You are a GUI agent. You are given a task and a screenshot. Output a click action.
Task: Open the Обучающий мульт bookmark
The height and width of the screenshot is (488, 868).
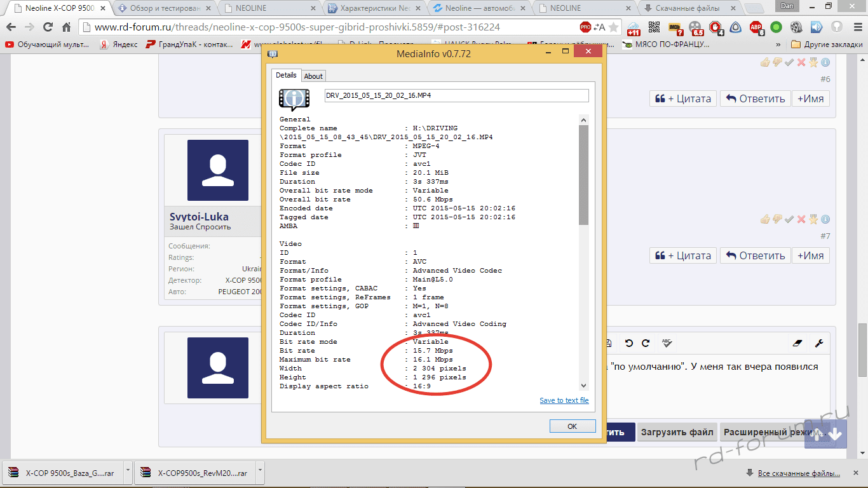pos(47,44)
